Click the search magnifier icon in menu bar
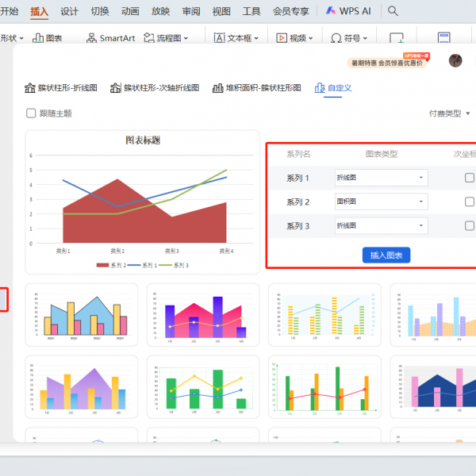476x476 pixels. coord(393,11)
